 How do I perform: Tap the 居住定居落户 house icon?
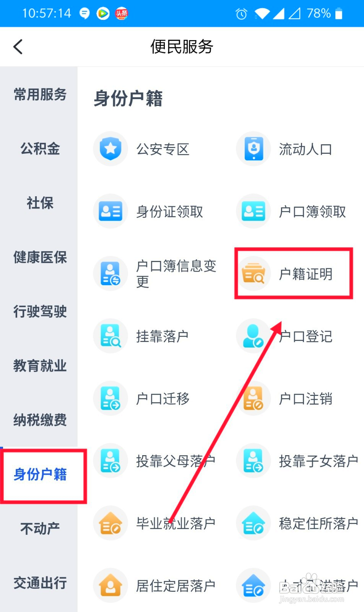pos(110,585)
